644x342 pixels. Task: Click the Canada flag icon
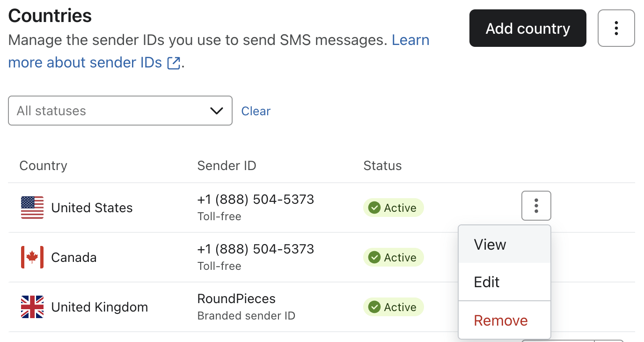32,257
